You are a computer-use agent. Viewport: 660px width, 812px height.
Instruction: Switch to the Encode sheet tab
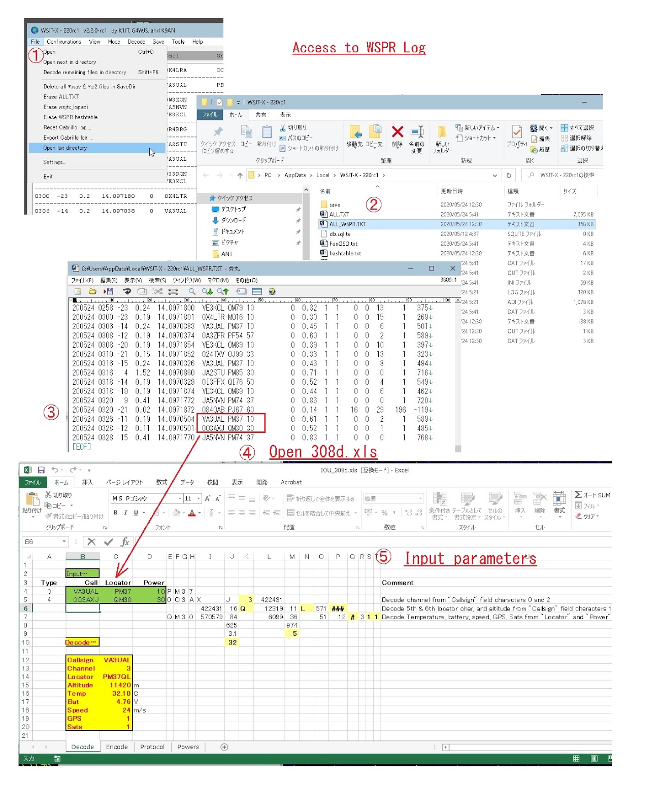pyautogui.click(x=117, y=747)
